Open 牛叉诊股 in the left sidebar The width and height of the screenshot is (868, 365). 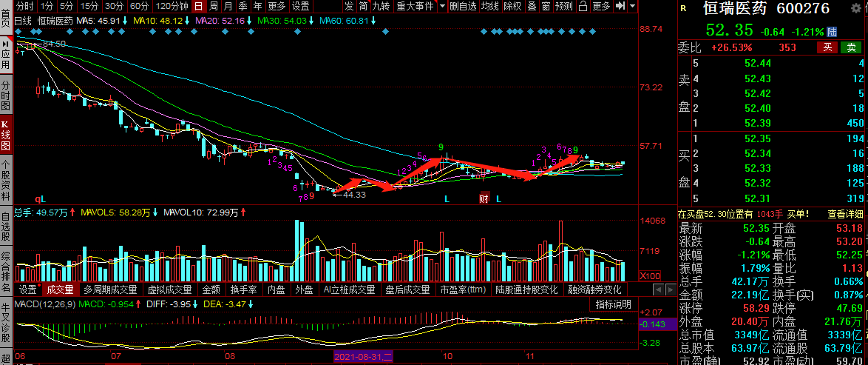(x=5, y=322)
